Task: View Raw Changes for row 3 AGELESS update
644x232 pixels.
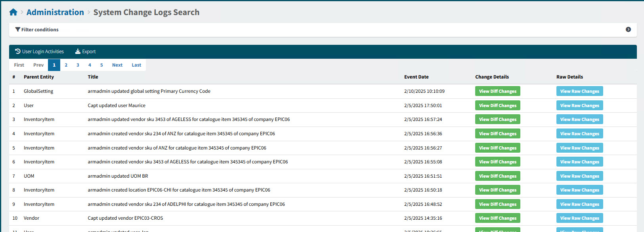Action: 579,119
